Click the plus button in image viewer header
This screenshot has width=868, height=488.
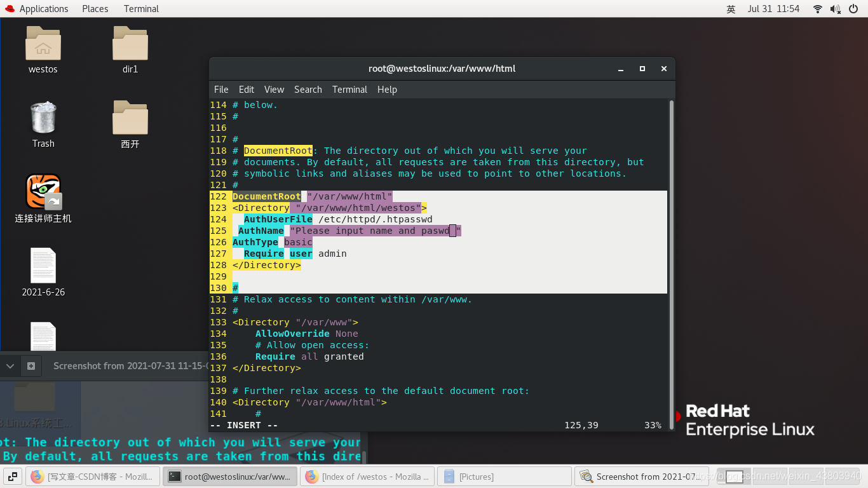[31, 366]
